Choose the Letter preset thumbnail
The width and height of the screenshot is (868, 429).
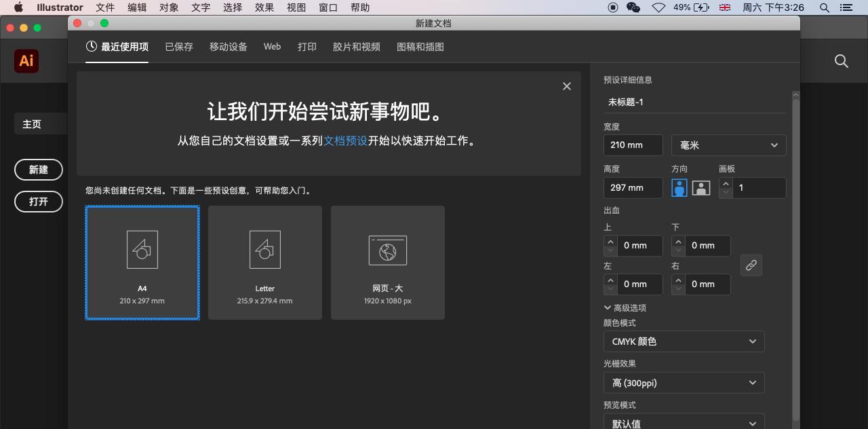point(265,263)
